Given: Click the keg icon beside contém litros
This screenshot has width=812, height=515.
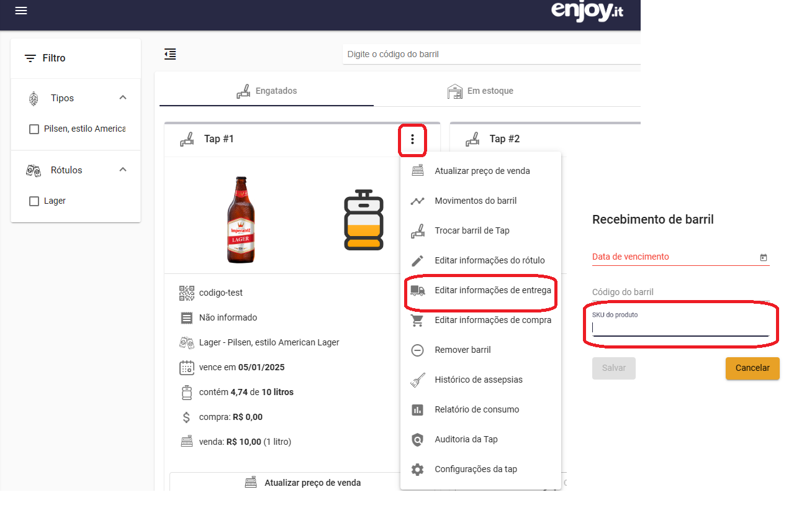Looking at the screenshot, I should (186, 392).
